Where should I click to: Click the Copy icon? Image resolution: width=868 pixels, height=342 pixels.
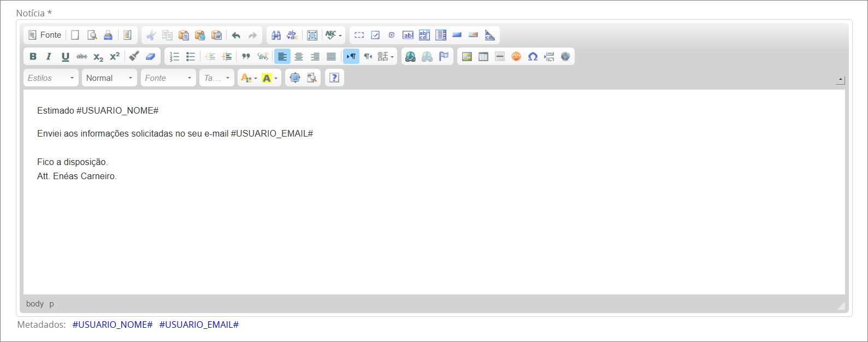pos(168,35)
